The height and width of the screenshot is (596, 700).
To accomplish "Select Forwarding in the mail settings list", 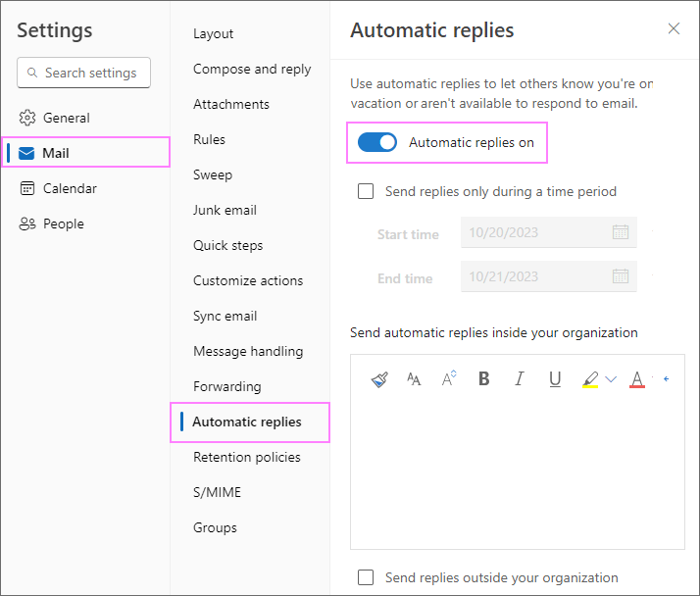I will (226, 386).
